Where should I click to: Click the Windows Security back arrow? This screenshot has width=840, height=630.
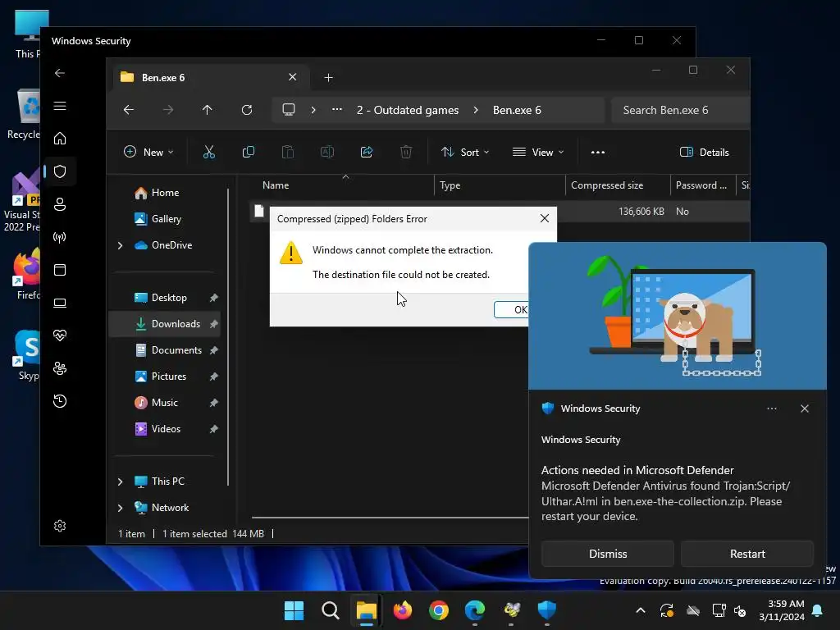coord(60,73)
